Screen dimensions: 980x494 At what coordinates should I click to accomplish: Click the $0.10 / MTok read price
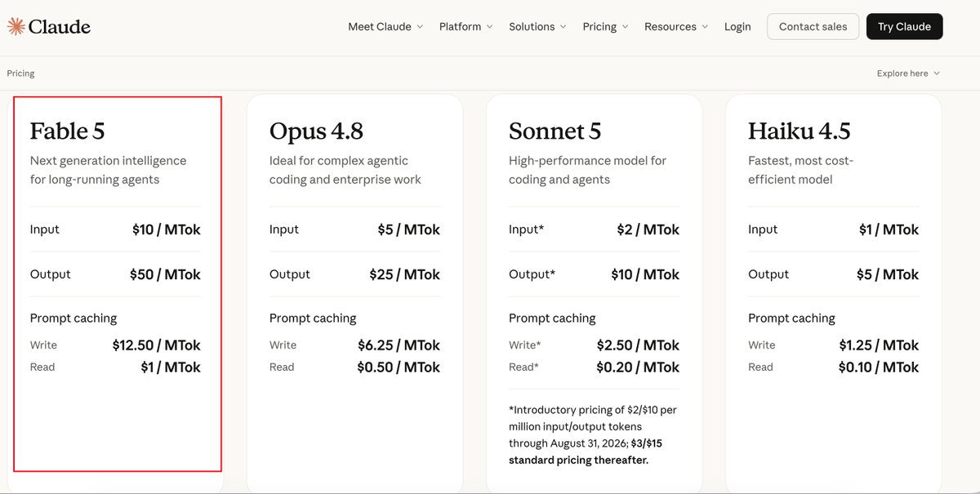pos(879,367)
